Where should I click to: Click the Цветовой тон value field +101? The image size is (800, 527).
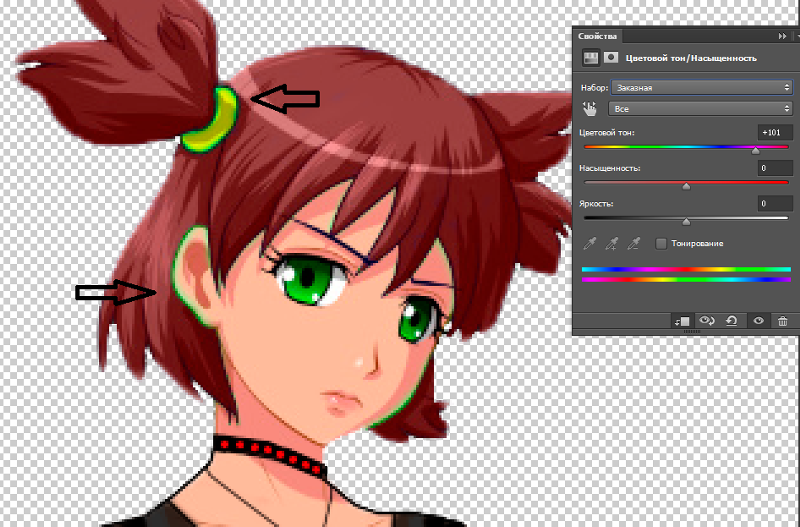(775, 133)
